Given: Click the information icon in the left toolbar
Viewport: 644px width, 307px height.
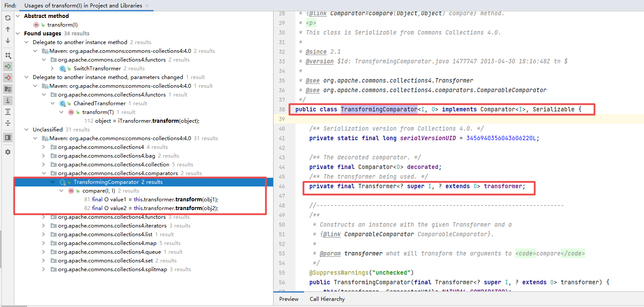Looking at the screenshot, I should pyautogui.click(x=8, y=100).
